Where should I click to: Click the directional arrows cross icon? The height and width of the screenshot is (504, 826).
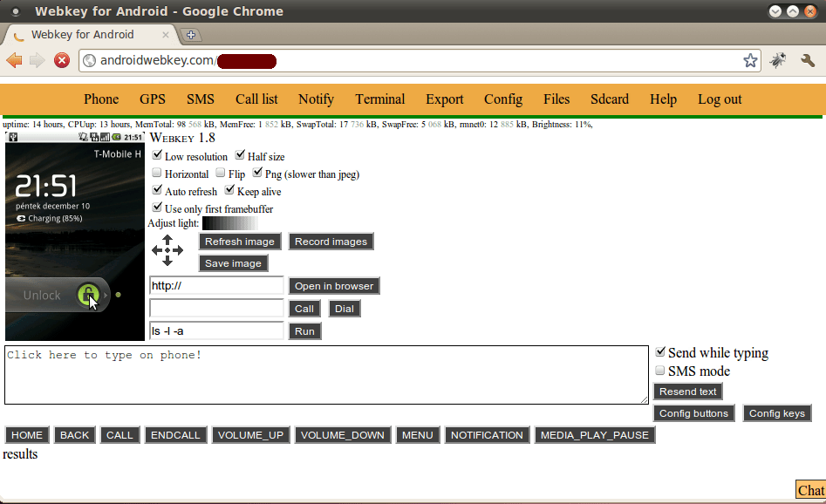(x=167, y=250)
